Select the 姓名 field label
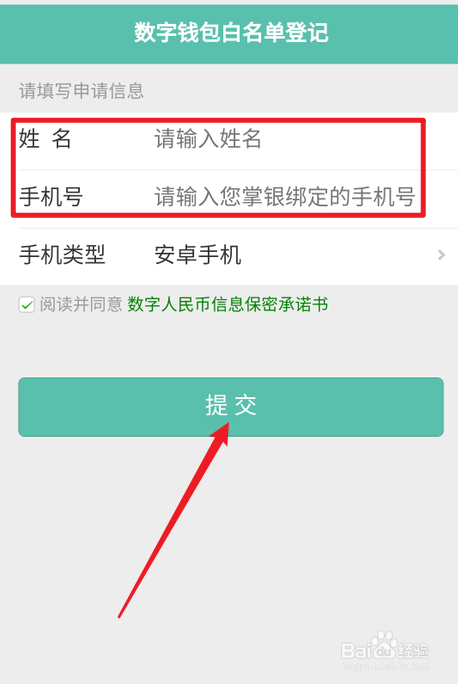Image resolution: width=458 pixels, height=684 pixels. pyautogui.click(x=44, y=139)
